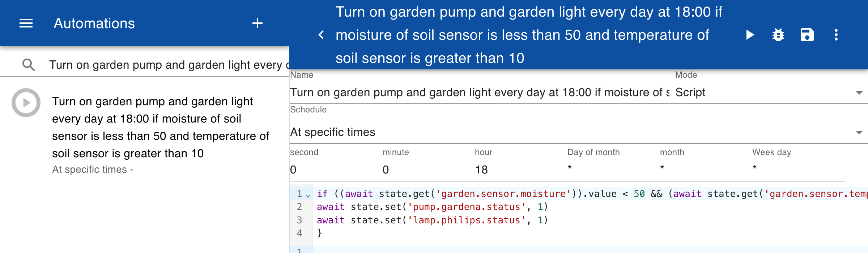The image size is (868, 253).
Task: Run the automation with play icon
Action: (750, 35)
